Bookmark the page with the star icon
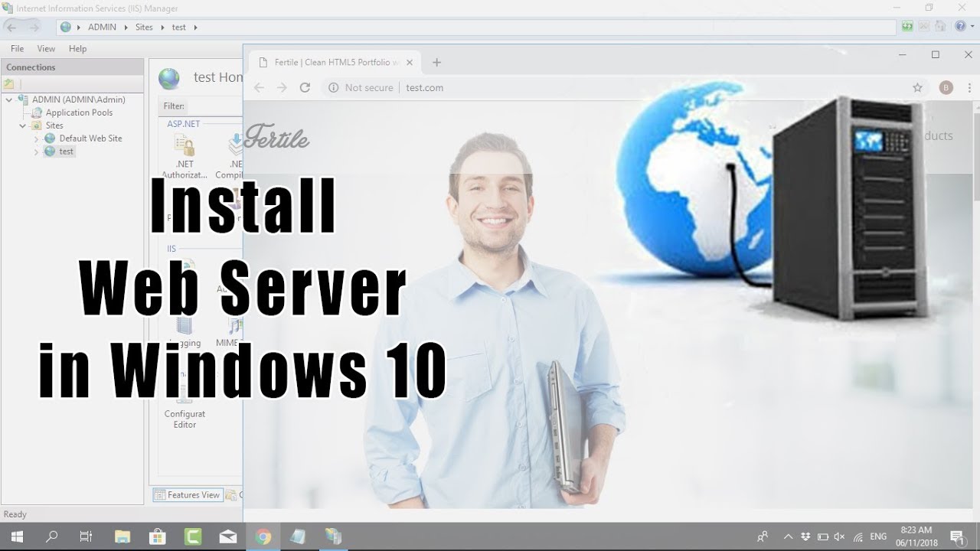 [x=917, y=88]
